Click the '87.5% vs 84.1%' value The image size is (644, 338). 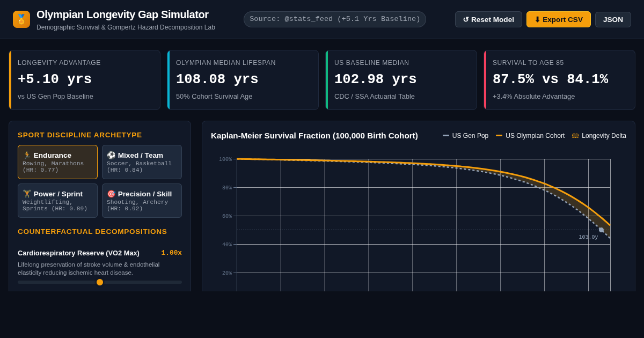coord(551,79)
